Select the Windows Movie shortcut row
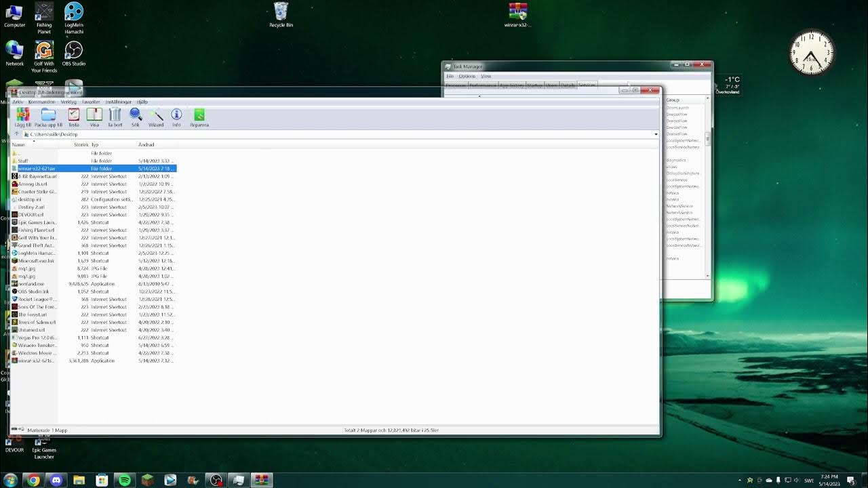This screenshot has height=488, width=868. pos(94,352)
